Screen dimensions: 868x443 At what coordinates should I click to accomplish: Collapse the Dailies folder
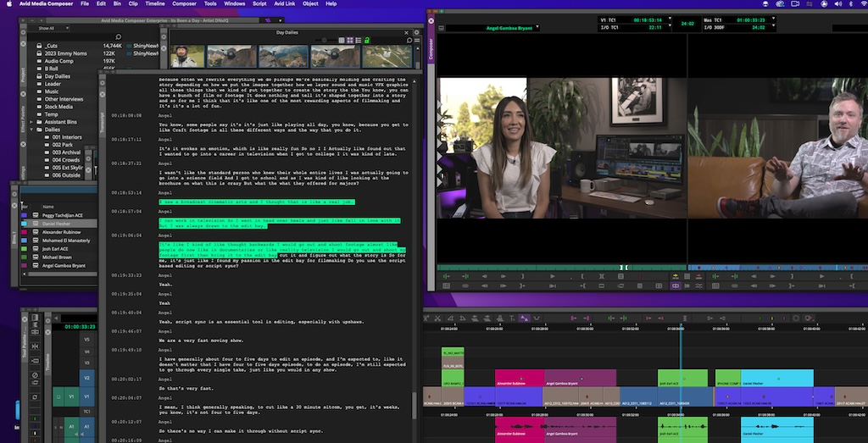[32, 130]
